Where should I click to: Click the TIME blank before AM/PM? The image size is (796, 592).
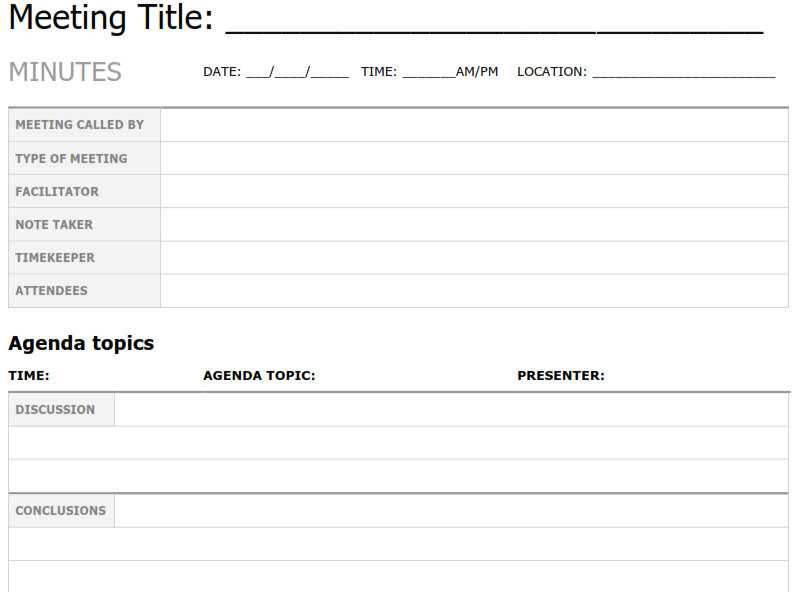(429, 75)
